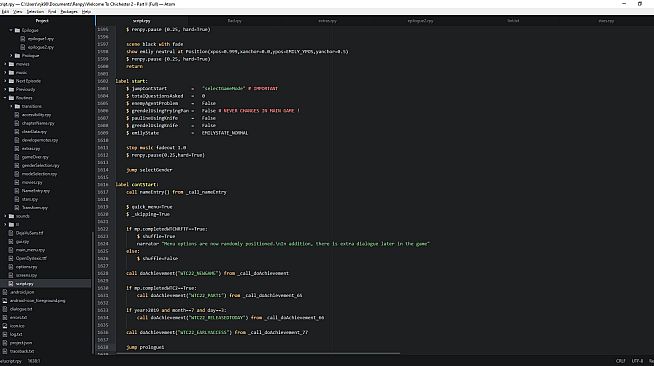This screenshot has height=366, width=654.
Task: Click the icon.ico file icon
Action: point(5,326)
